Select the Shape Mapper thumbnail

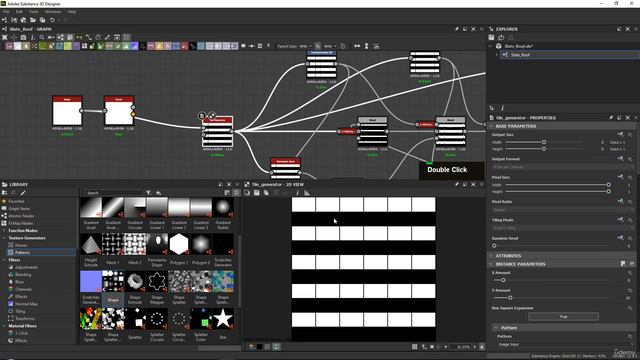(x=157, y=282)
